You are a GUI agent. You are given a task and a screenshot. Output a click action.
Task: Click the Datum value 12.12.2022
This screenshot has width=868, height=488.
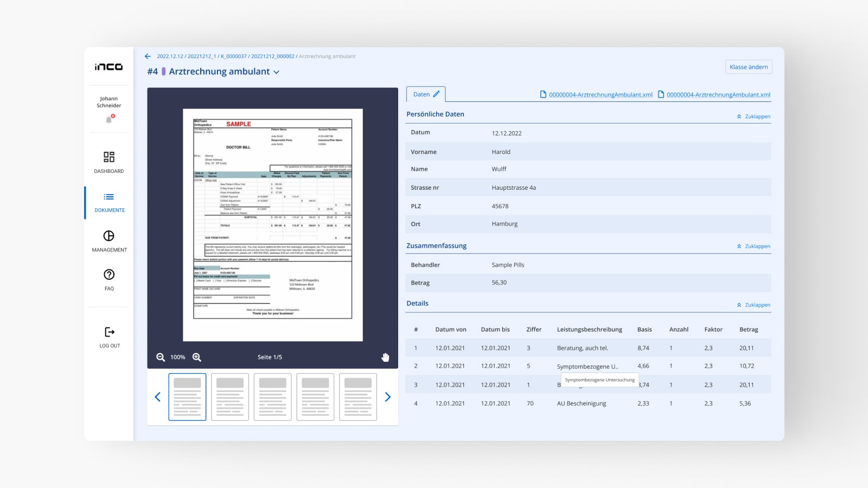tap(507, 133)
